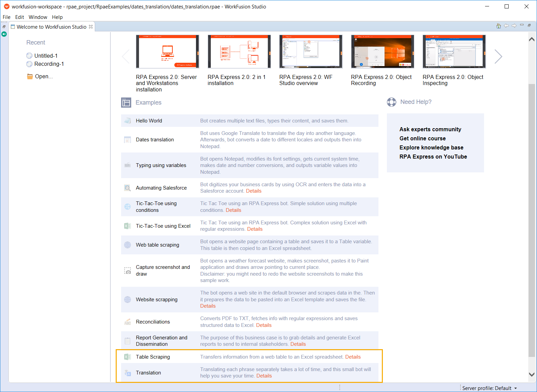Minimize the Welcome view panel
Viewport: 537px width, 392px height.
[x=522, y=25]
